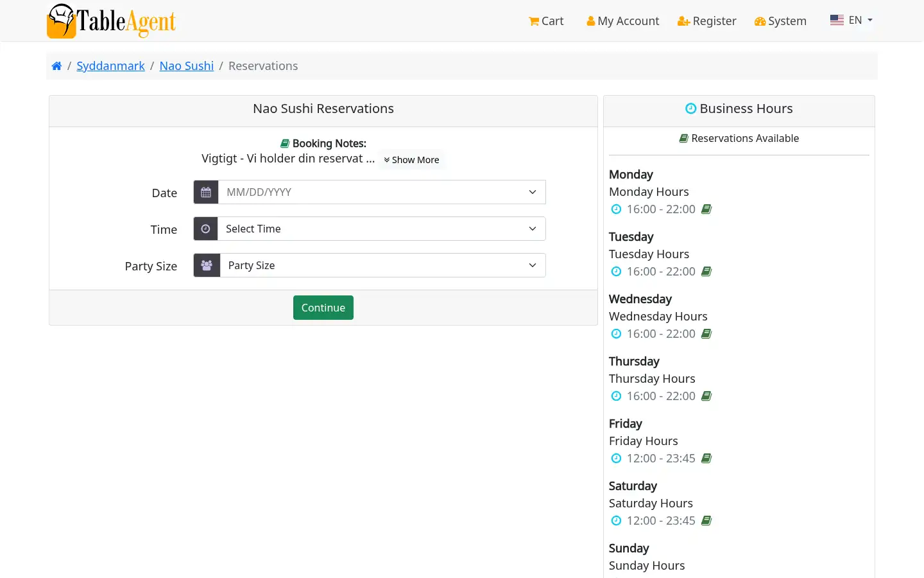Click the US flag language icon
924x578 pixels.
point(837,20)
